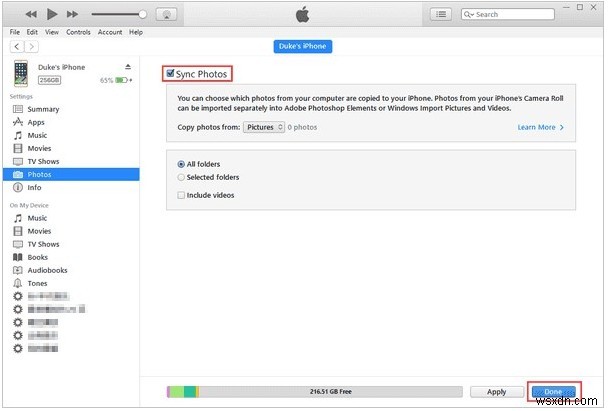Image resolution: width=609 pixels, height=411 pixels.
Task: Open the list view button near Search
Action: [441, 14]
